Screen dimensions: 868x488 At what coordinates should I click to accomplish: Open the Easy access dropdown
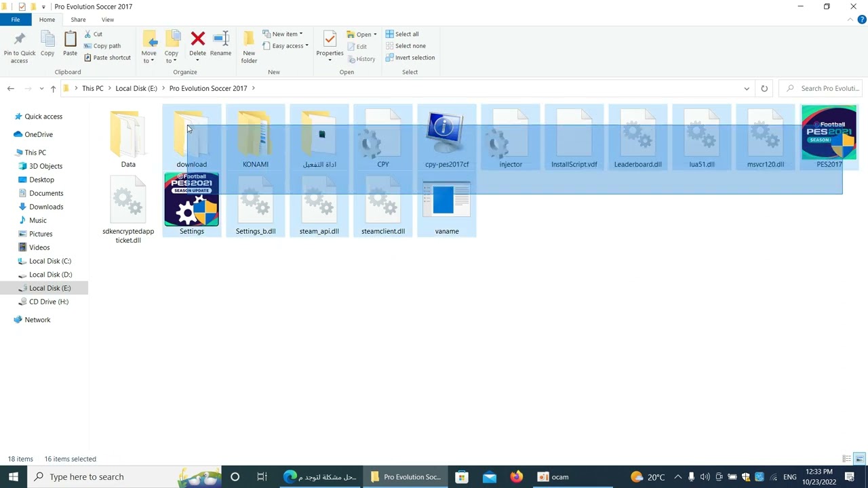285,46
